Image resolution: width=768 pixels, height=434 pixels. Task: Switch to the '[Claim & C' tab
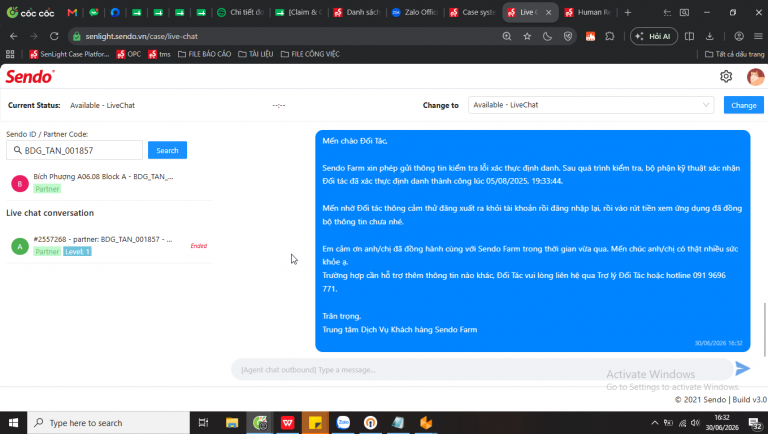(x=299, y=12)
